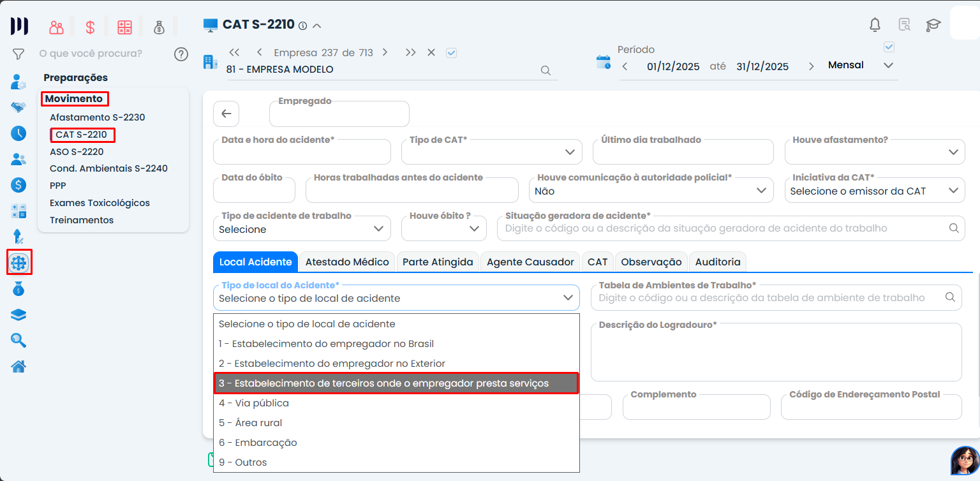The image size is (980, 481).
Task: Click the Empregado input field
Action: click(x=339, y=114)
